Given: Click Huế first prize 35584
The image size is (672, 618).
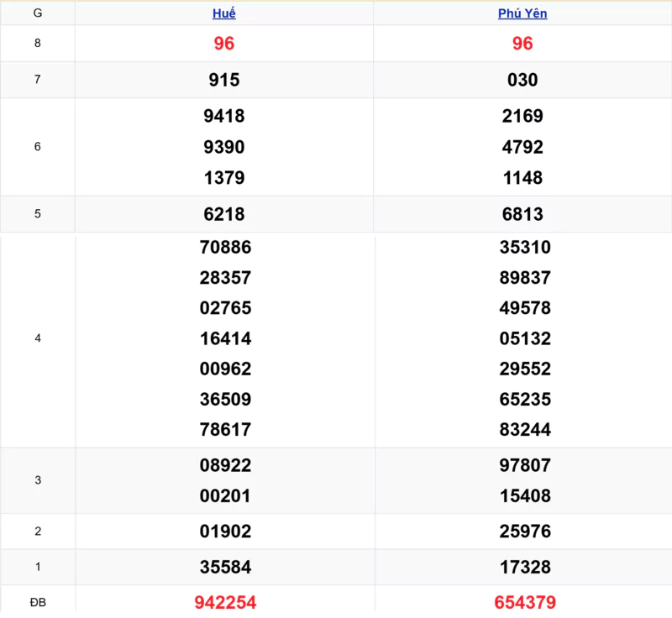Looking at the screenshot, I should point(224,567).
